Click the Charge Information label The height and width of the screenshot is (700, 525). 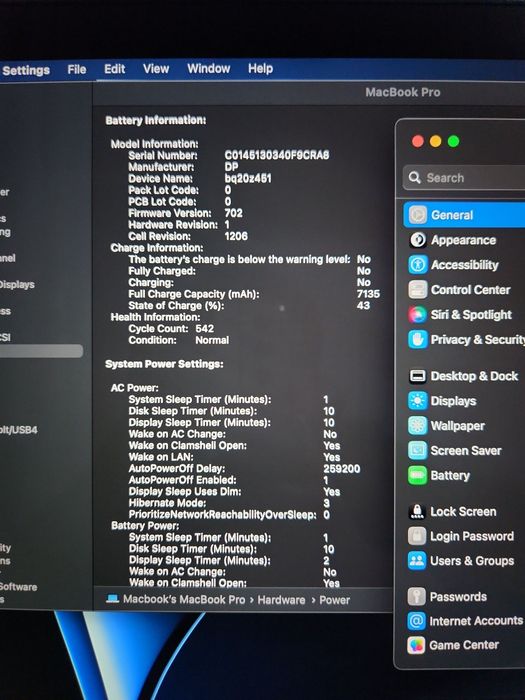(157, 248)
